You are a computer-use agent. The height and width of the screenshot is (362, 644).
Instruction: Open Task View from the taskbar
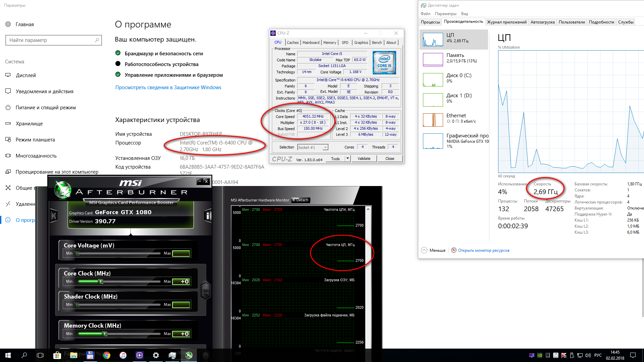[40, 355]
